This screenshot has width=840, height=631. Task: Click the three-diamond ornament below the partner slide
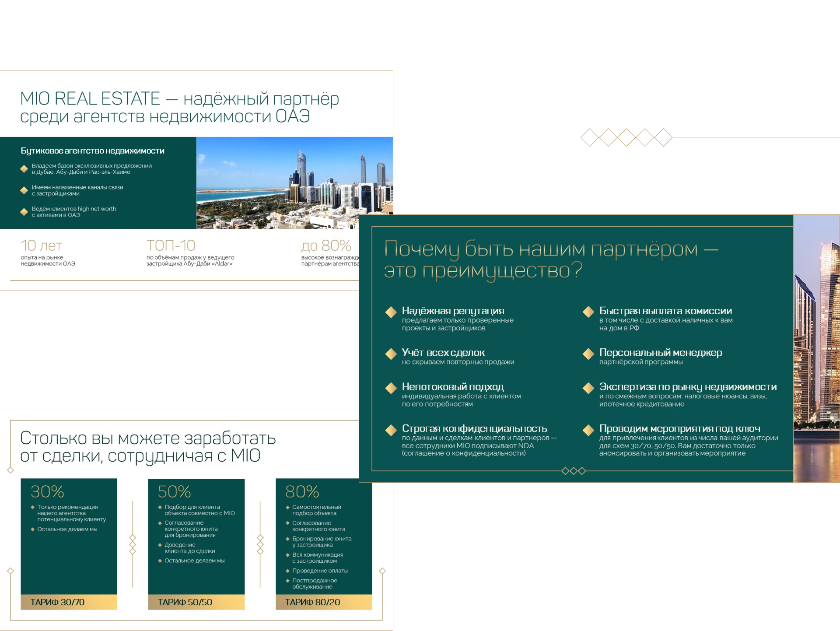573,471
